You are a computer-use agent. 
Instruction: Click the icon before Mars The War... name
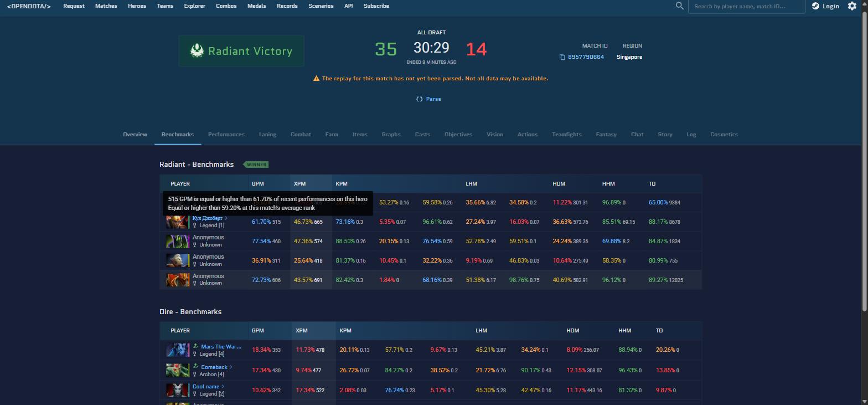(x=195, y=346)
